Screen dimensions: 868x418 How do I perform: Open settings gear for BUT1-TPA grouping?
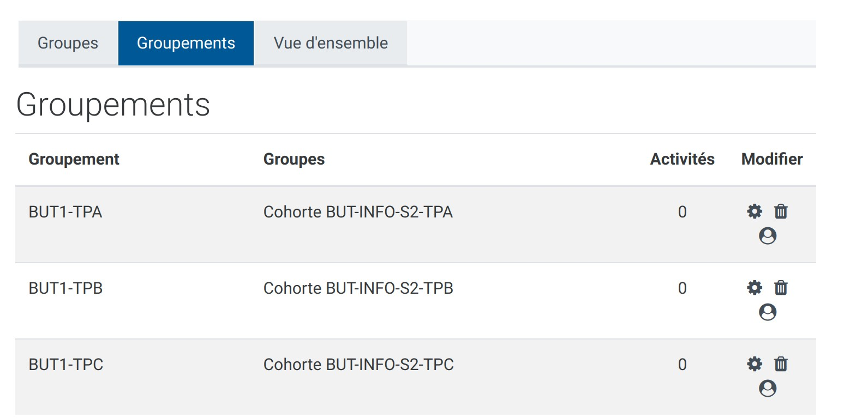[x=755, y=211]
